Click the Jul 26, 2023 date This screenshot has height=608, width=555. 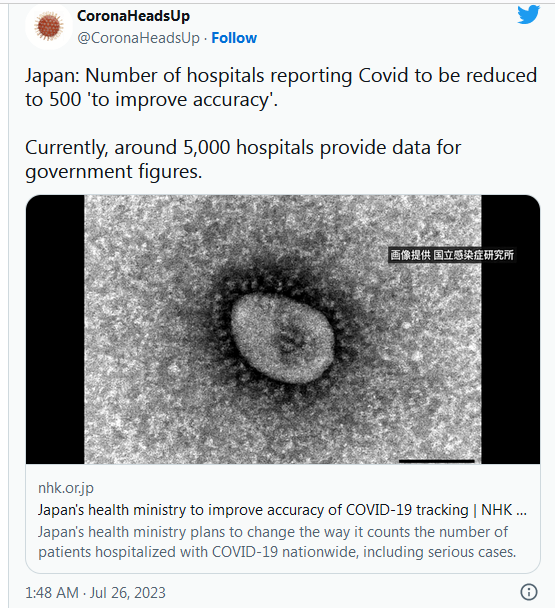pos(128,592)
